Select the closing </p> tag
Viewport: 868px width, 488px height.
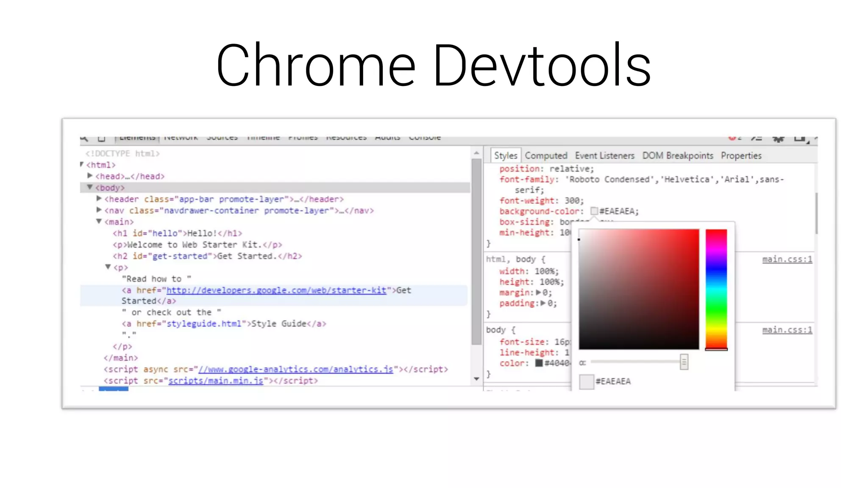(x=122, y=347)
